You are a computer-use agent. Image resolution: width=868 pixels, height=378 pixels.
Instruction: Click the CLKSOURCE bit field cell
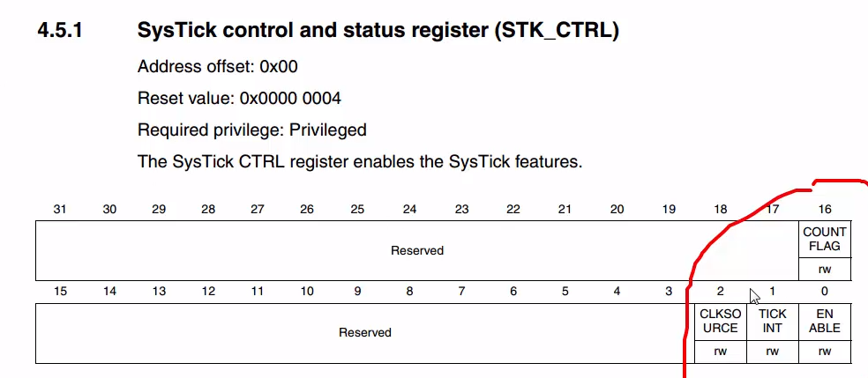(x=720, y=322)
